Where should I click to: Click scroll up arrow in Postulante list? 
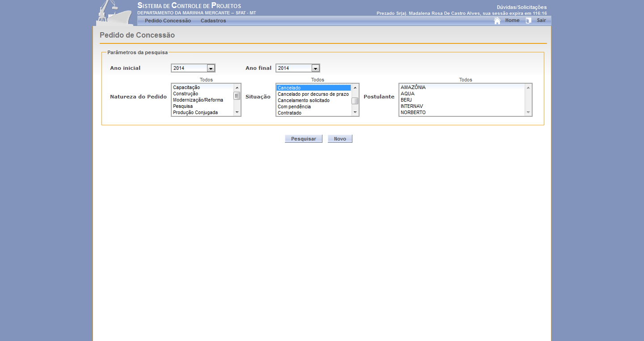click(528, 88)
